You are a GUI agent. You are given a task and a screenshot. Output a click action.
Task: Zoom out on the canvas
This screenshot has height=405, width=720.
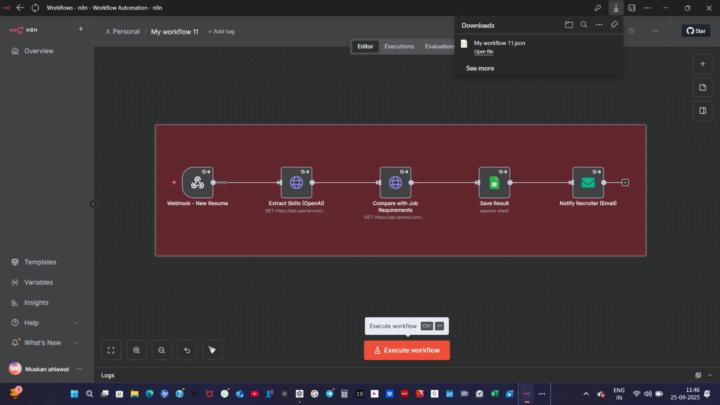(x=162, y=350)
